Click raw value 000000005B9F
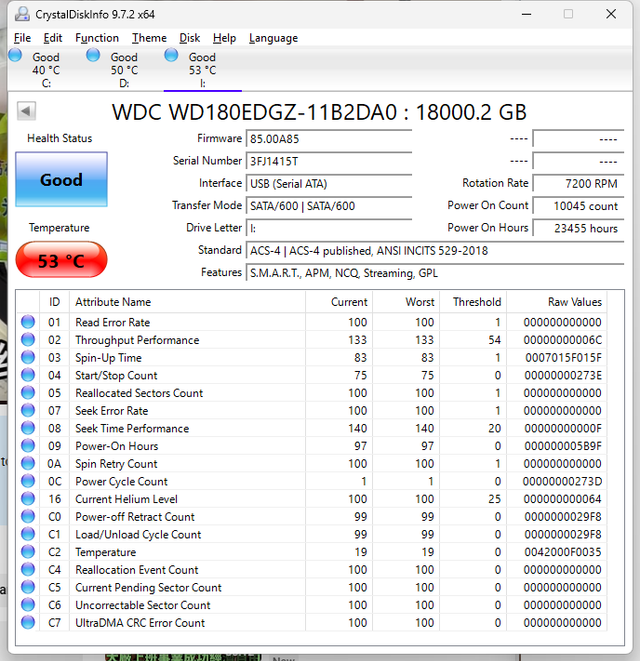 [562, 446]
